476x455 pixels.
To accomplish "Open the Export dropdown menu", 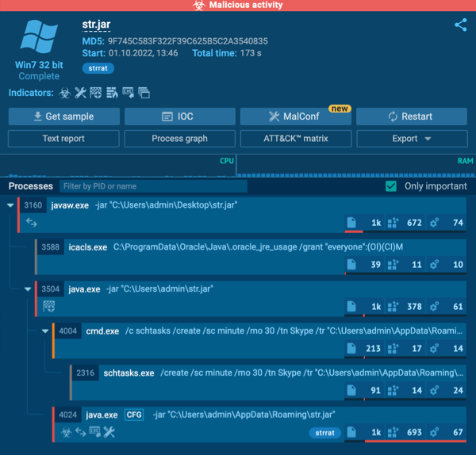I will [x=412, y=139].
